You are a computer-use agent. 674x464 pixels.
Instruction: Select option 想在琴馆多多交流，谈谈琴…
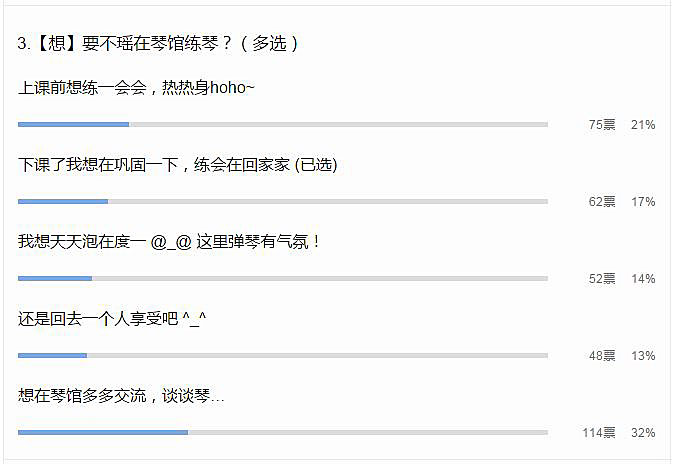click(x=121, y=396)
